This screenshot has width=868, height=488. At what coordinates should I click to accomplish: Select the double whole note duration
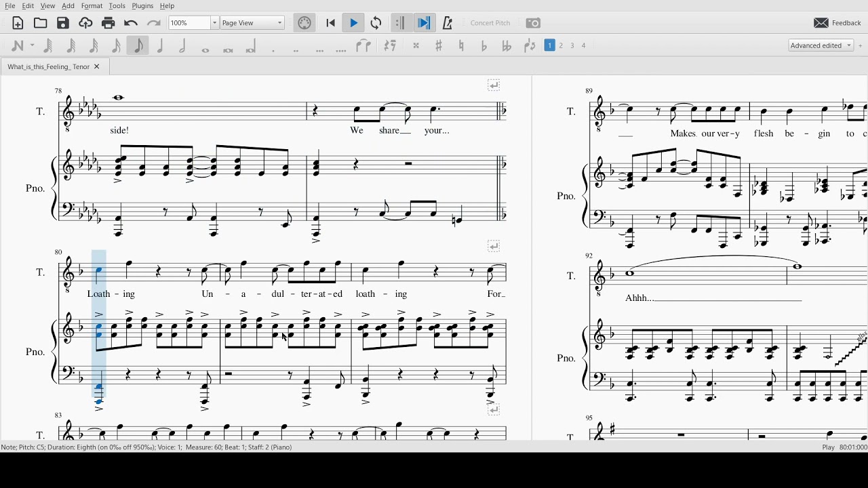tap(228, 49)
